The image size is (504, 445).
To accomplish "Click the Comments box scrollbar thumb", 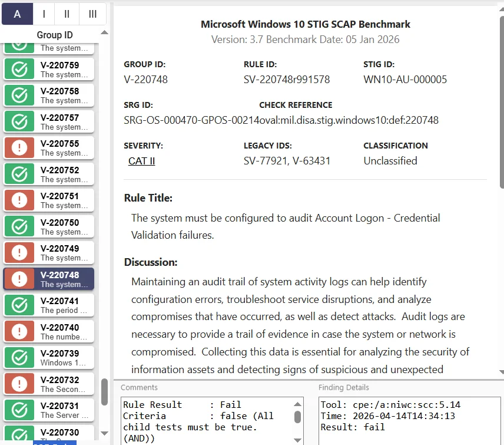I will click(298, 417).
